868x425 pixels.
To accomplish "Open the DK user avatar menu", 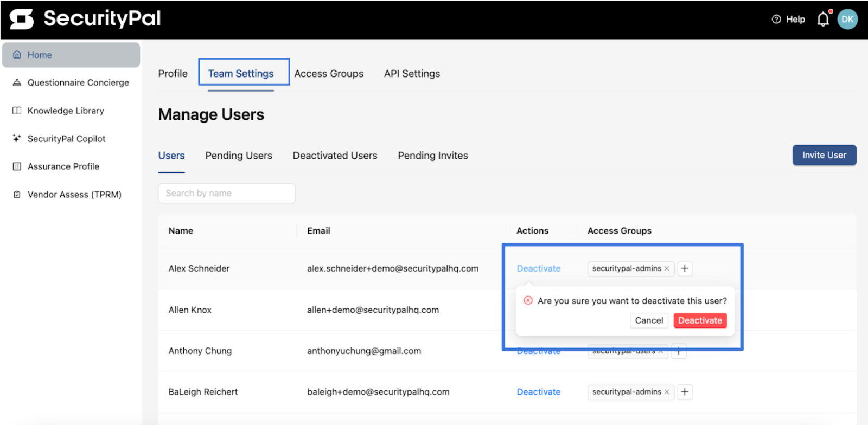I will click(847, 19).
